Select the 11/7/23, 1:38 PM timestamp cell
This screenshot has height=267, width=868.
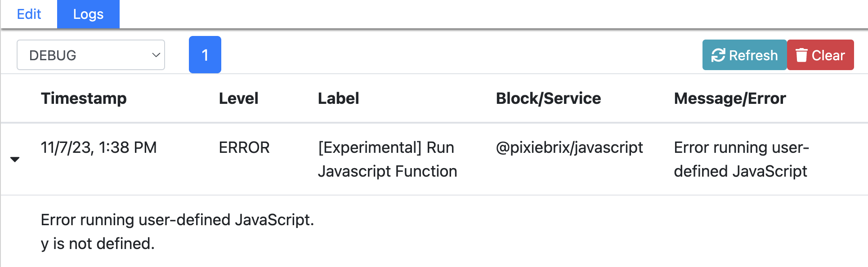(98, 147)
